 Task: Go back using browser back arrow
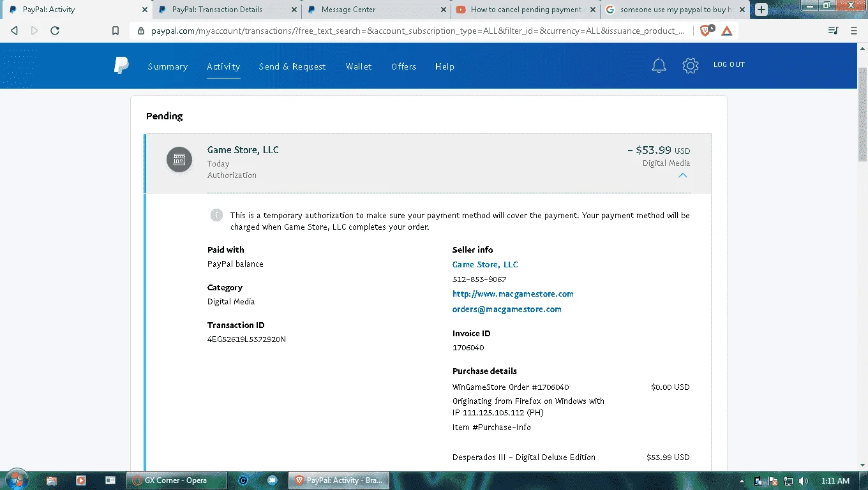tap(15, 30)
